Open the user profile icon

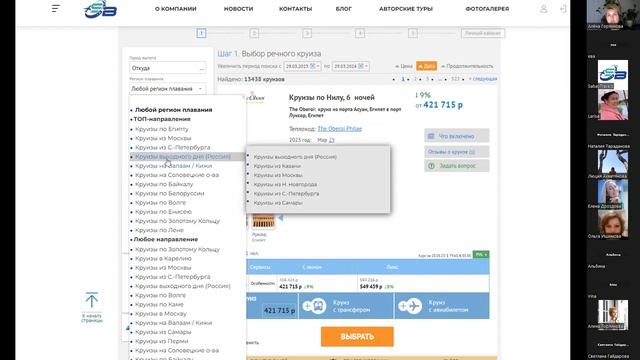click(543, 9)
